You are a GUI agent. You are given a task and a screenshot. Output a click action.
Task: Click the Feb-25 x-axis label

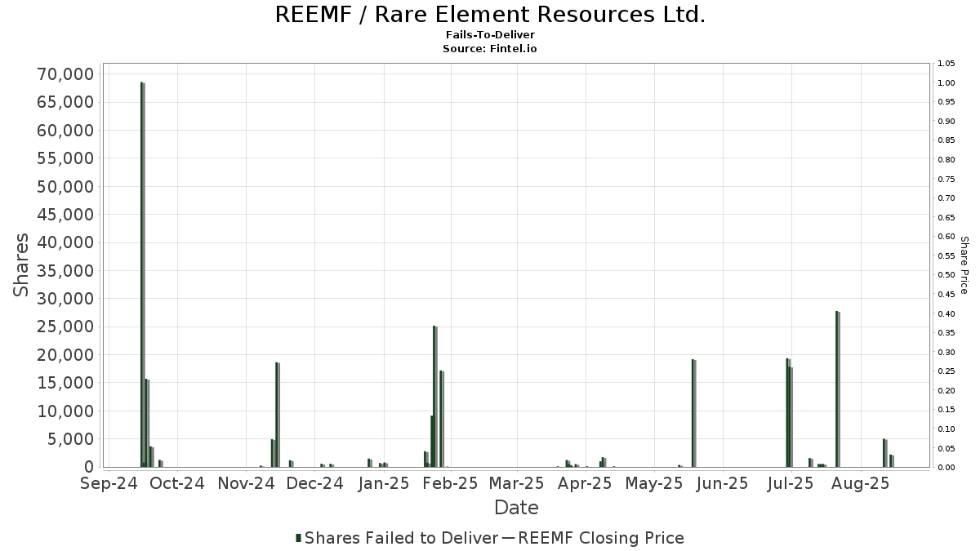tap(450, 484)
